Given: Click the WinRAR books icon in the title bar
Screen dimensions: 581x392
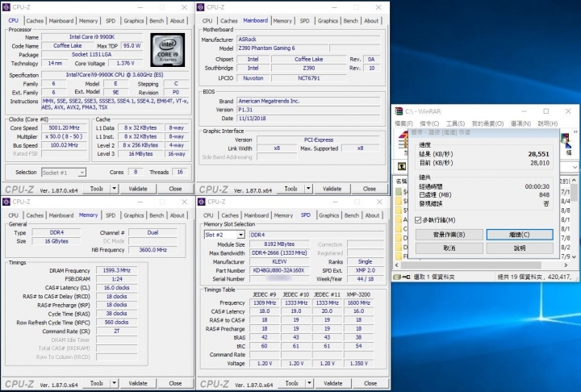Looking at the screenshot, I should 399,111.
